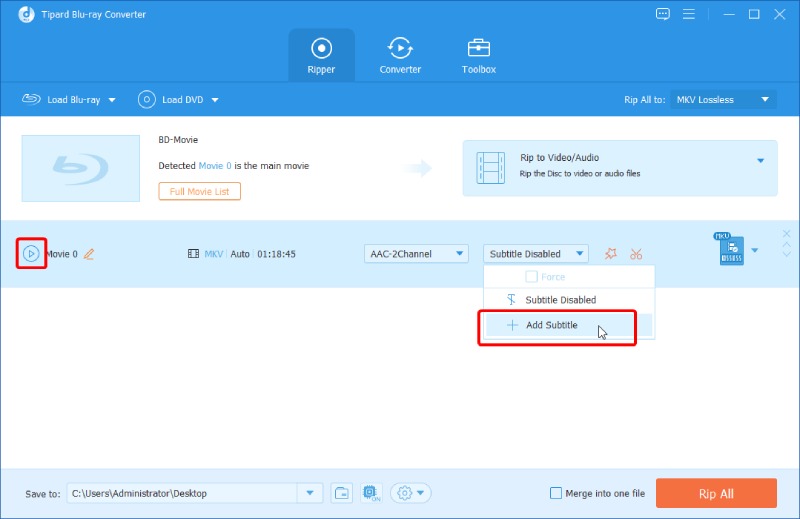Viewport: 800px width, 519px height.
Task: Click the film strip icon before MKV
Action: (193, 254)
